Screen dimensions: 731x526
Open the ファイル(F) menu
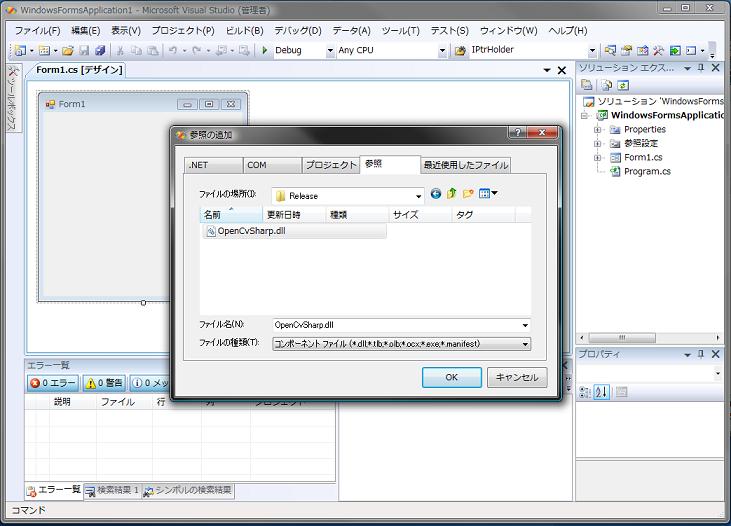point(37,31)
